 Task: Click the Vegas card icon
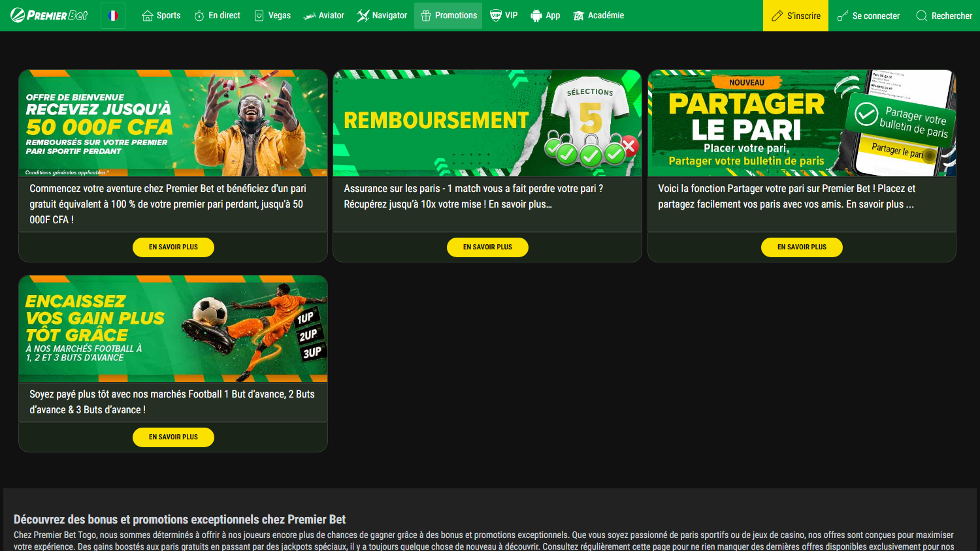pos(259,16)
